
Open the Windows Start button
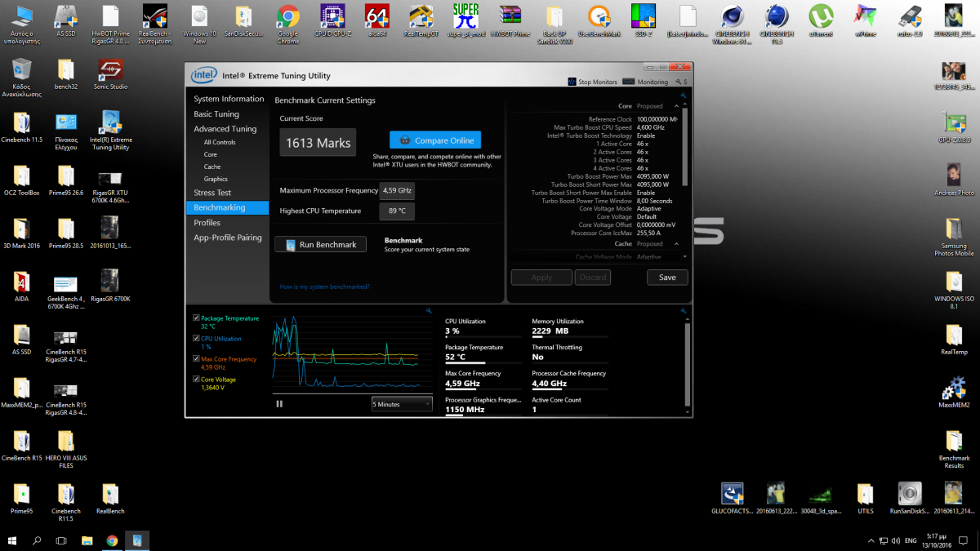12,540
